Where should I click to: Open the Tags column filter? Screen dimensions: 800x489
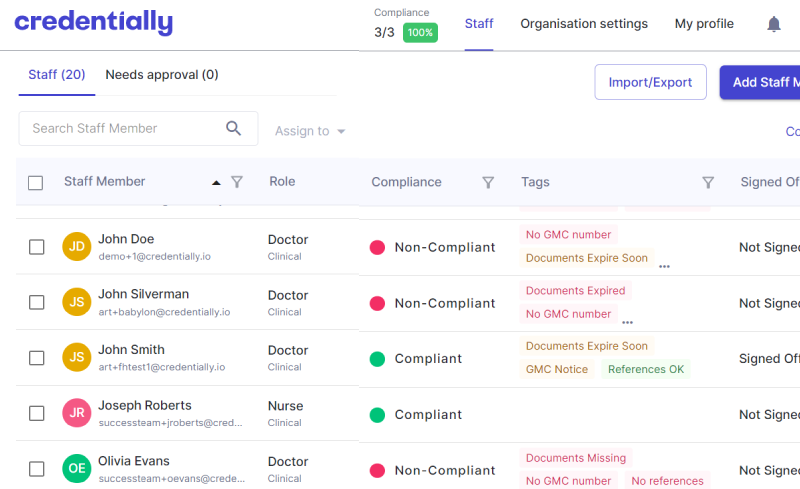pyautogui.click(x=708, y=182)
